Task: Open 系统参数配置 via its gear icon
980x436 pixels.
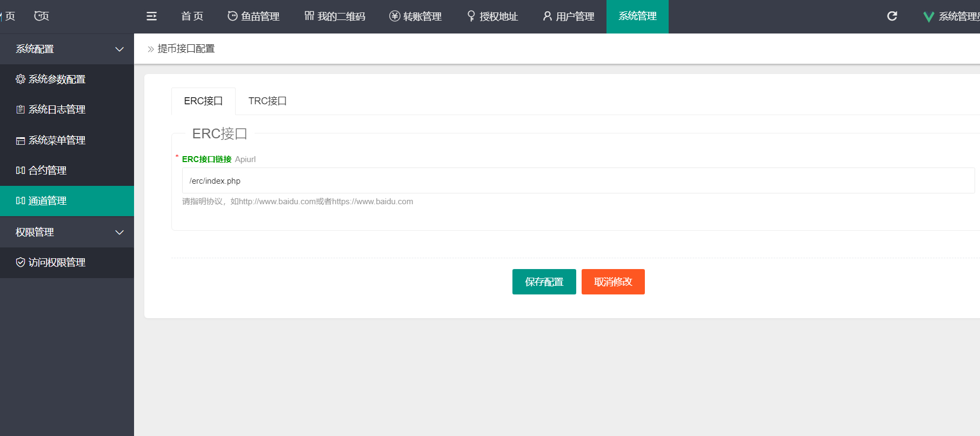Action: coord(21,79)
